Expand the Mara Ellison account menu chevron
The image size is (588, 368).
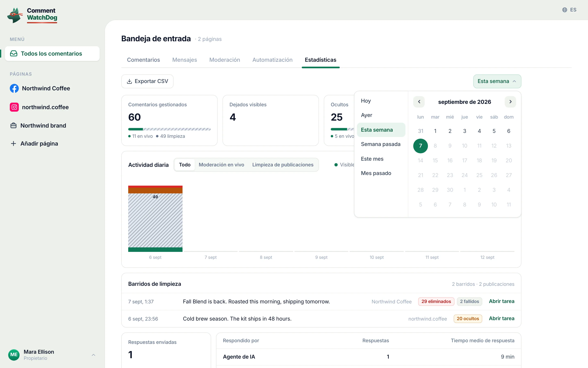94,355
